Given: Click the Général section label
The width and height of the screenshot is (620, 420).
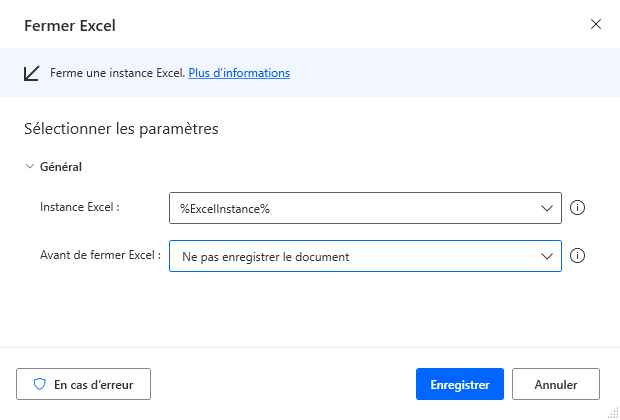Looking at the screenshot, I should [x=60, y=167].
